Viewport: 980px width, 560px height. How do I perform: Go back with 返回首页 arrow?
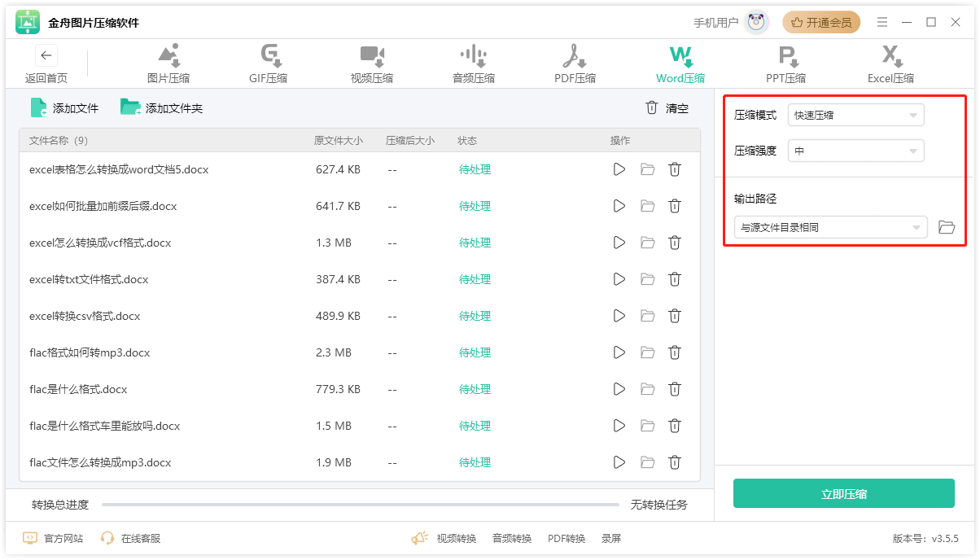click(46, 55)
